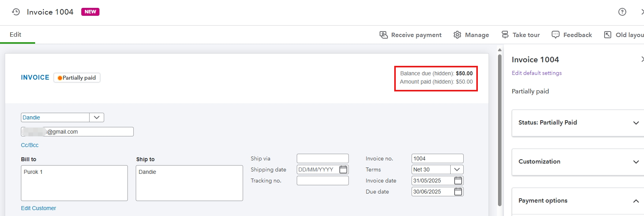Open the Due date calendar picker
Viewport: 644px width, 216px height.
point(458,192)
